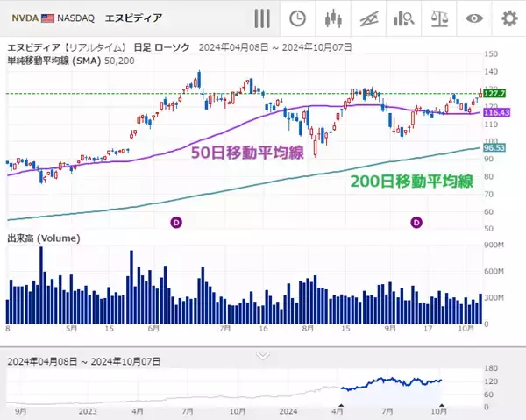The image size is (526, 420).
Task: Click the 8月 date axis label
Action: click(x=308, y=329)
